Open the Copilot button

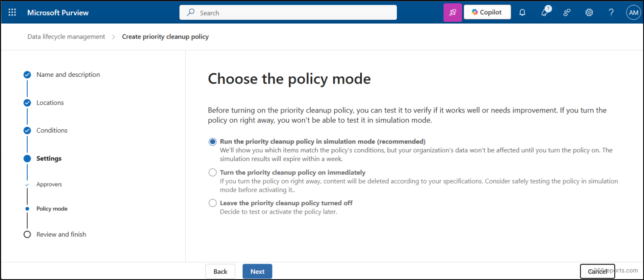(x=487, y=12)
